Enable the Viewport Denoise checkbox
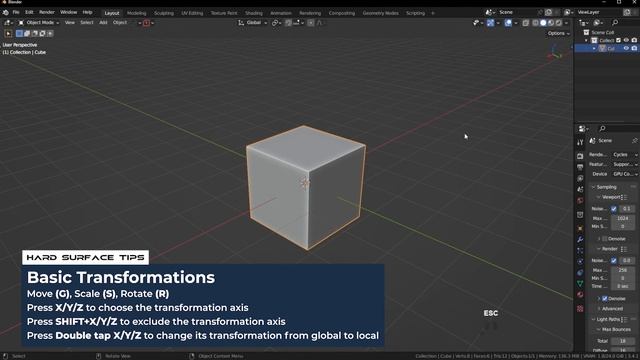The height and width of the screenshot is (360, 640). click(604, 239)
